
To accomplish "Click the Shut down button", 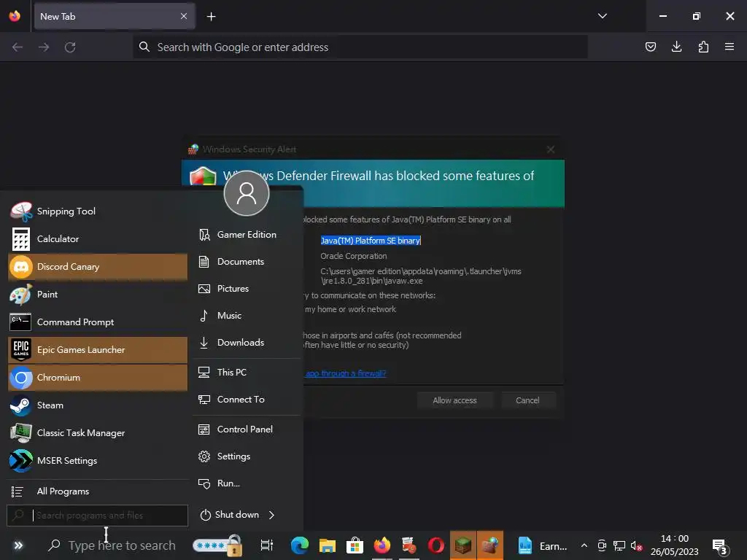I will click(x=230, y=515).
